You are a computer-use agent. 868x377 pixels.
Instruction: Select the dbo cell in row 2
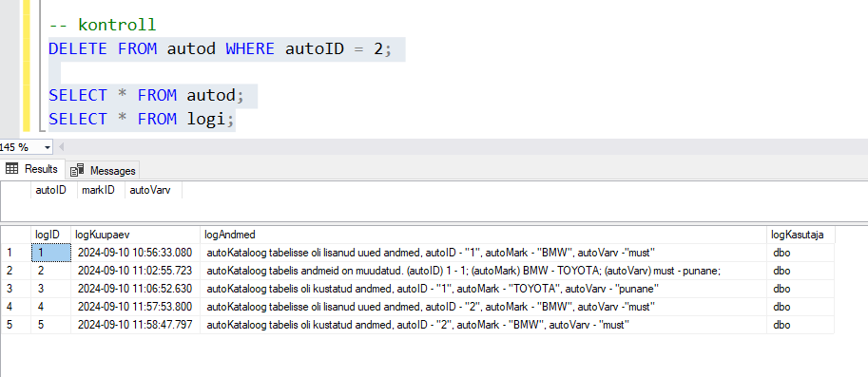coord(800,271)
